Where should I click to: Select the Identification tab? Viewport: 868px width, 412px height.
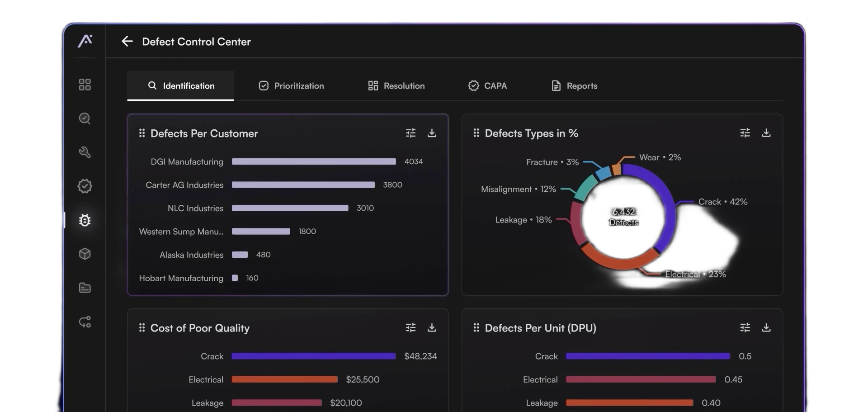pyautogui.click(x=181, y=86)
